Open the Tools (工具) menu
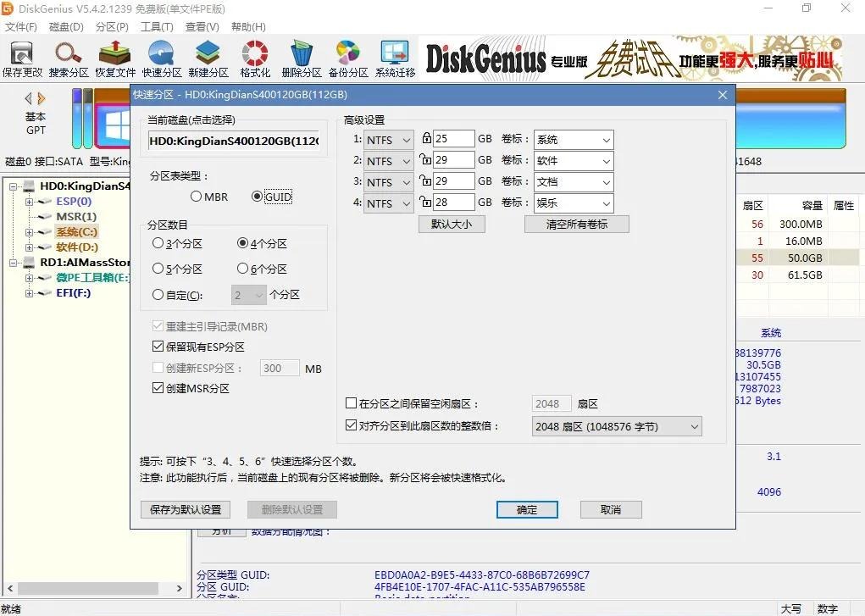 pyautogui.click(x=157, y=27)
